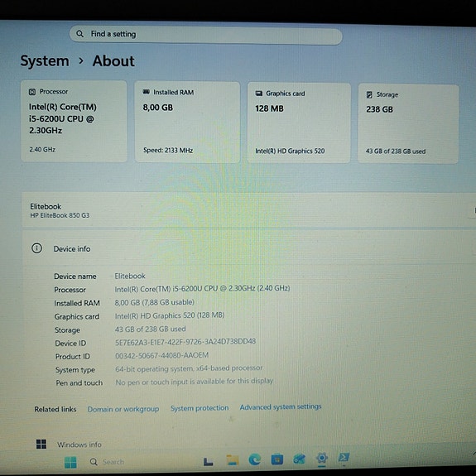Click the About breadcrumb title
476x476 pixels.
point(113,61)
